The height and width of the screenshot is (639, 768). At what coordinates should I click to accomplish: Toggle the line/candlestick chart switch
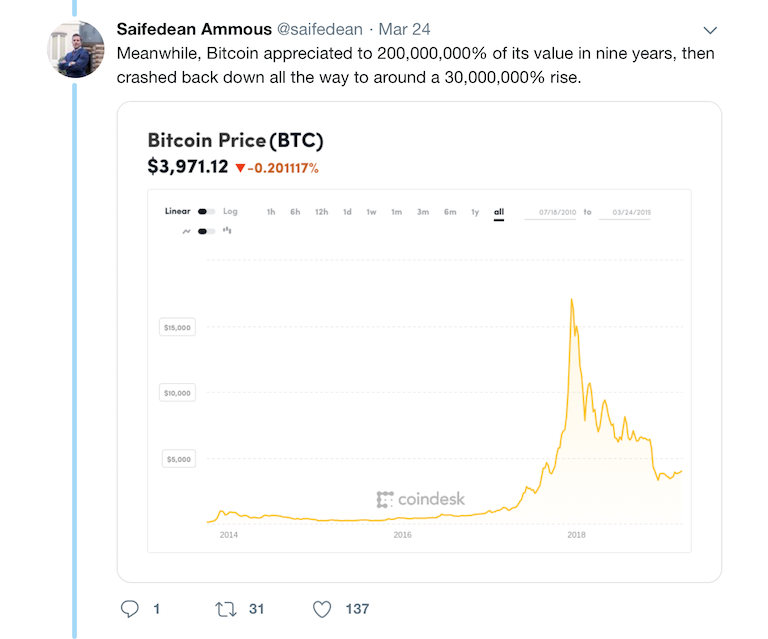(x=206, y=231)
